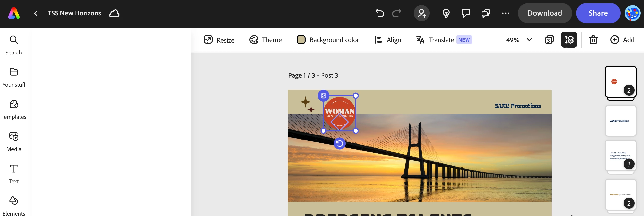Select the SARK Promotions layer thumbnail
The height and width of the screenshot is (216, 644).
coord(620,121)
